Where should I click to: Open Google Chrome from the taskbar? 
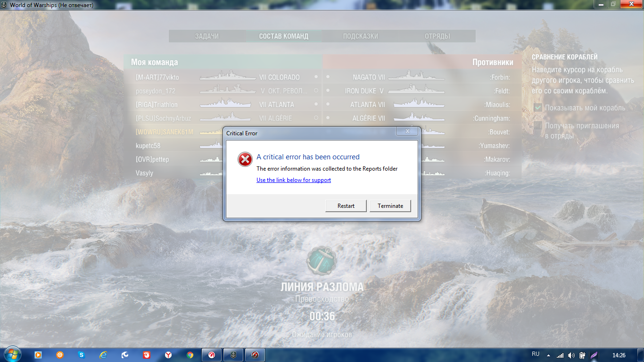pos(190,355)
